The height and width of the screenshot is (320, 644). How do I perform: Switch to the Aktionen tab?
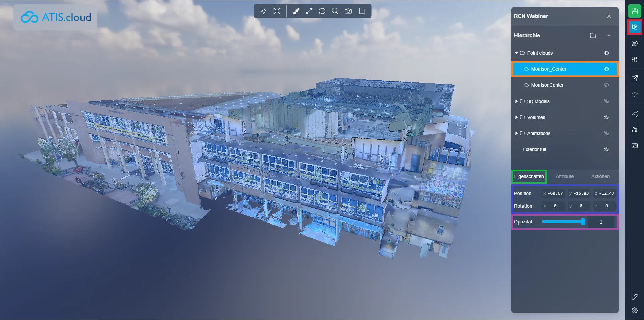point(600,176)
